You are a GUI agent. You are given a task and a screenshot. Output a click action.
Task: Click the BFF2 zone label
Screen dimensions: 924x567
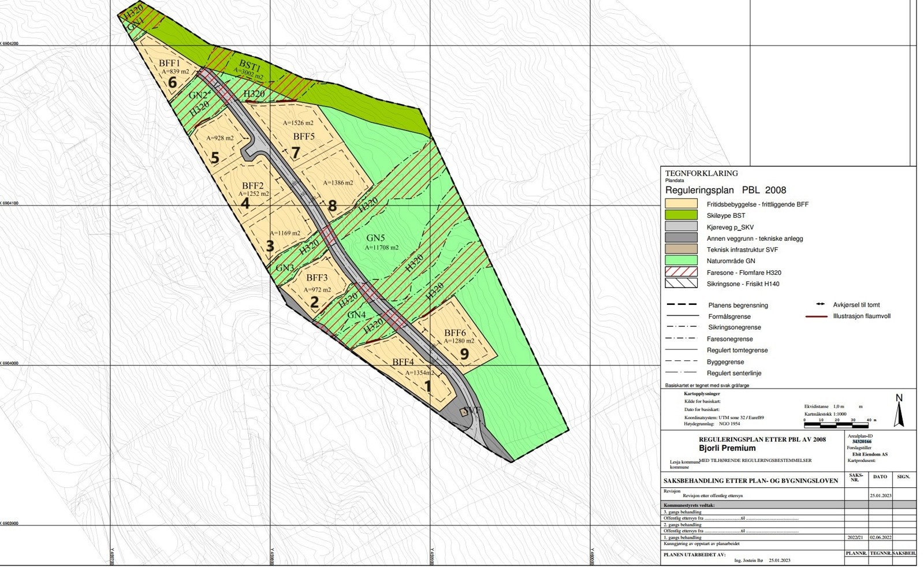[253, 185]
